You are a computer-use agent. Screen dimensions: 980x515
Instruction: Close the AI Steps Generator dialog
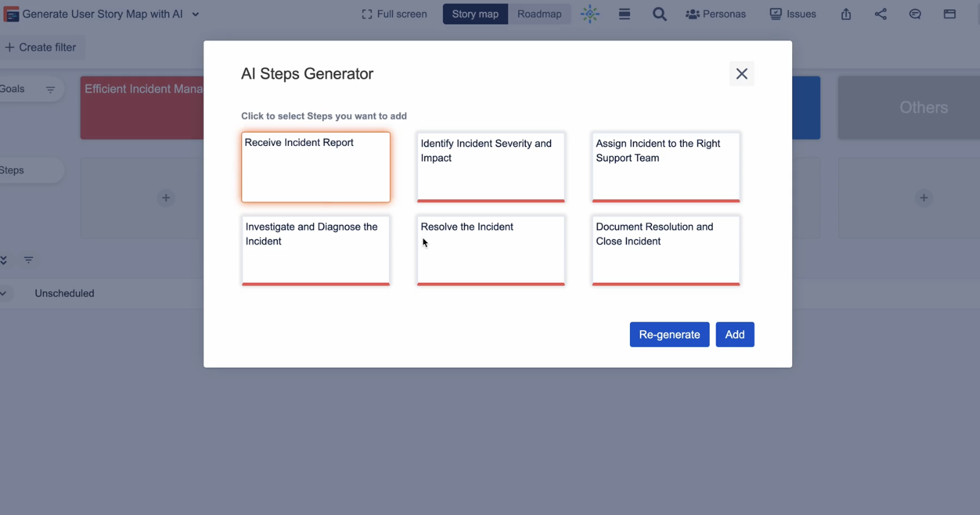[x=741, y=74]
